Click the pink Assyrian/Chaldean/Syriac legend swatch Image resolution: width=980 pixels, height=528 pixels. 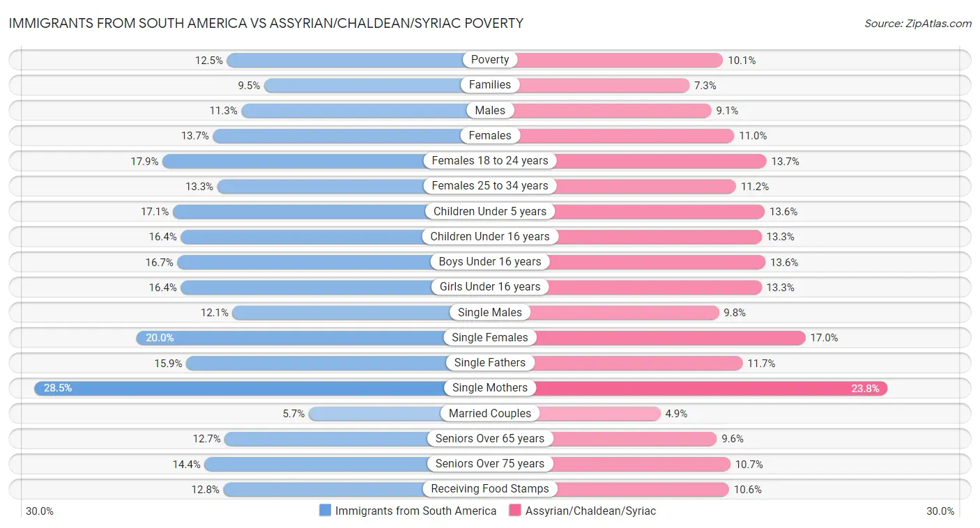515,511
